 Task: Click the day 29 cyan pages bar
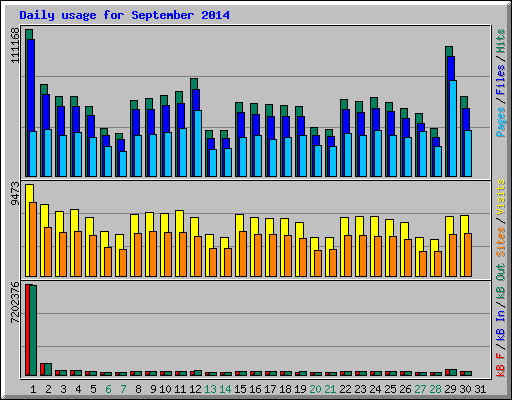[x=453, y=128]
